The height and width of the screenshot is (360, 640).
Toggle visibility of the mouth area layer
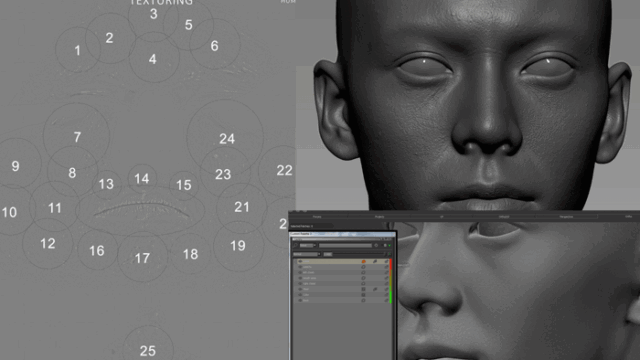tap(300, 278)
